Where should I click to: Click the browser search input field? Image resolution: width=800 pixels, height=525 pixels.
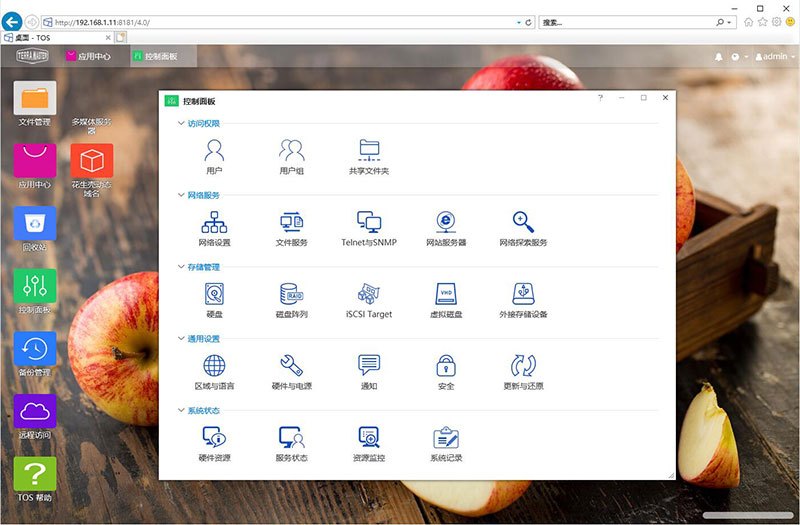[x=630, y=21]
